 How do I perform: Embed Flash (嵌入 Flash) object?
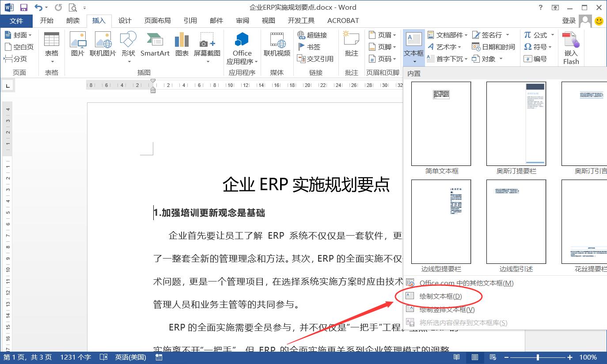[571, 48]
